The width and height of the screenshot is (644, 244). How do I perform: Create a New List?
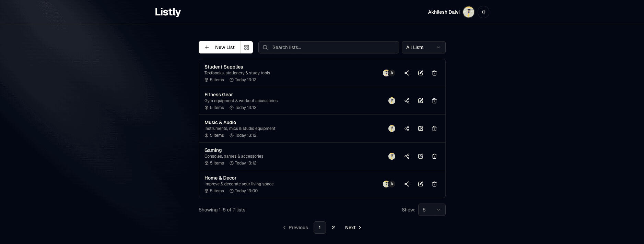pos(220,47)
